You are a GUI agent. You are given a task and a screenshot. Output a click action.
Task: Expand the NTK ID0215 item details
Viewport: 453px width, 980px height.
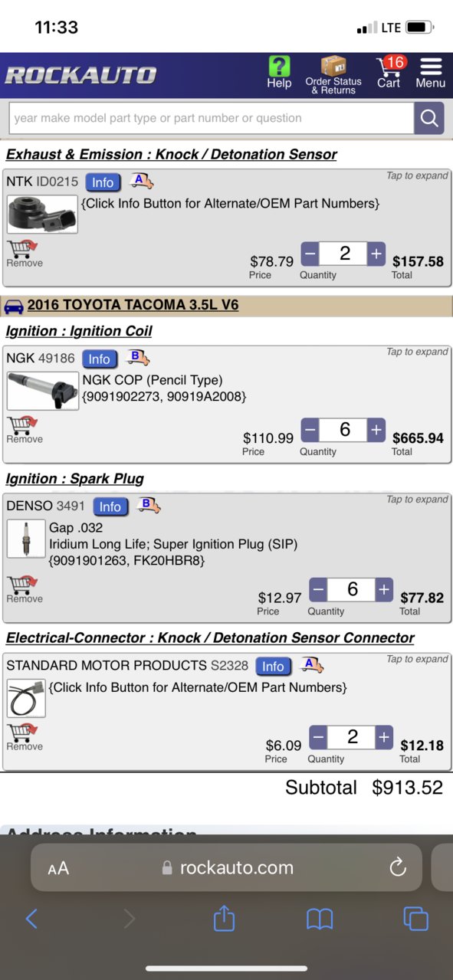417,175
